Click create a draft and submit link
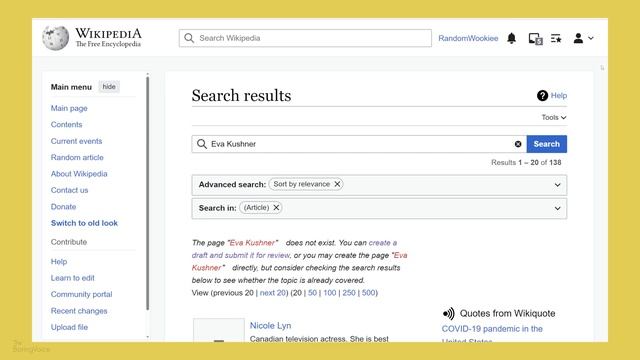This screenshot has width=640, height=360. pos(294,249)
